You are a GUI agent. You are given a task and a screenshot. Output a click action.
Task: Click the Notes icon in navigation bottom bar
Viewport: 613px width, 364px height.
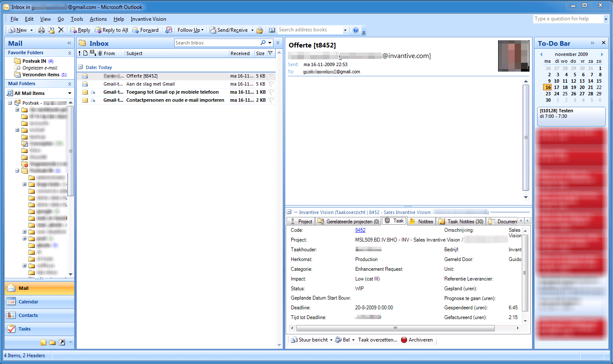click(43, 342)
